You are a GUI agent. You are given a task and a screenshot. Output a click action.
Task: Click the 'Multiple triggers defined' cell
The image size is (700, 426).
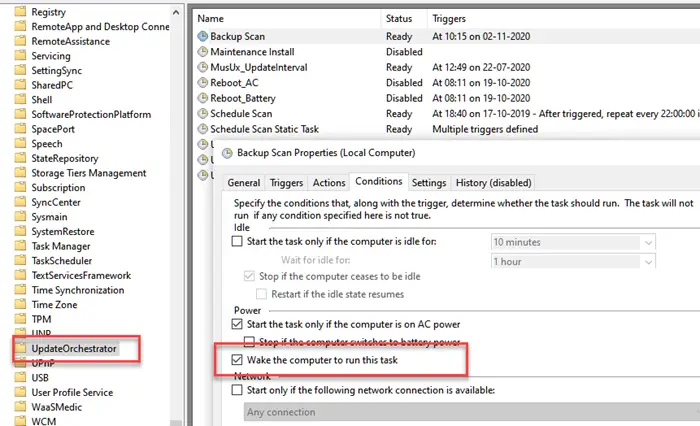pos(485,129)
